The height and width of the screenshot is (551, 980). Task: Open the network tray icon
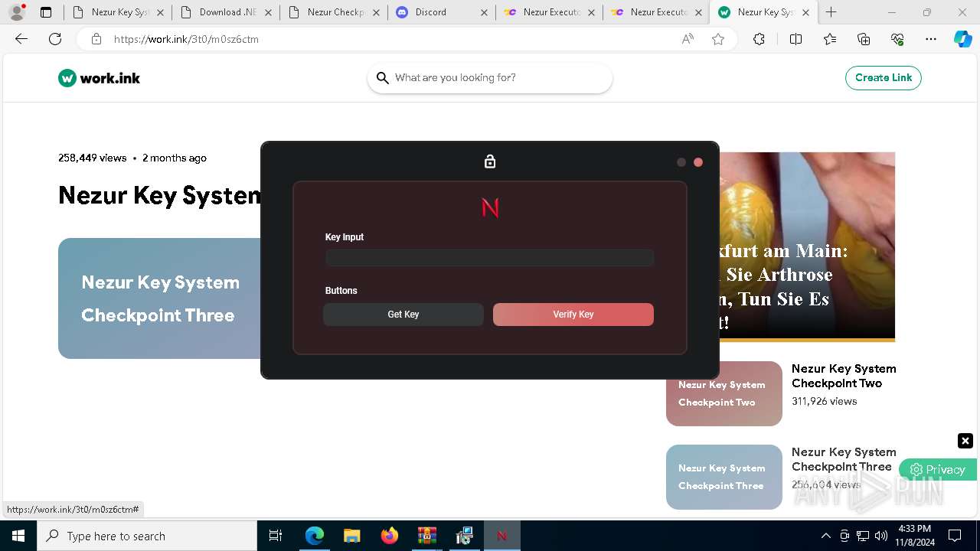coord(863,536)
